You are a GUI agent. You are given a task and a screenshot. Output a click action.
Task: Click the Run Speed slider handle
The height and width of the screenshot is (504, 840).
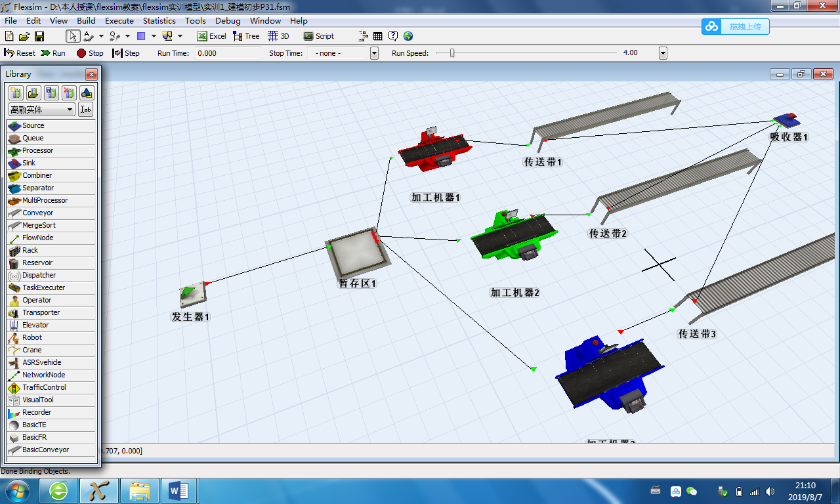(452, 53)
